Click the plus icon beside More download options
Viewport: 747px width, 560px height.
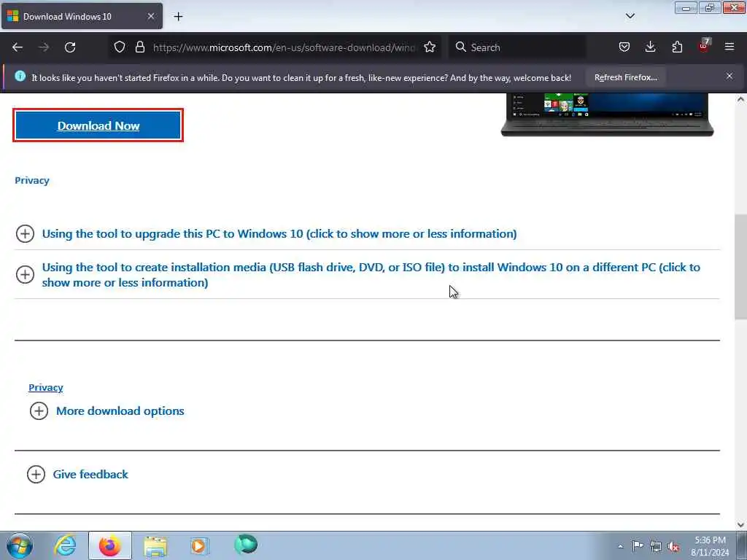pyautogui.click(x=39, y=411)
